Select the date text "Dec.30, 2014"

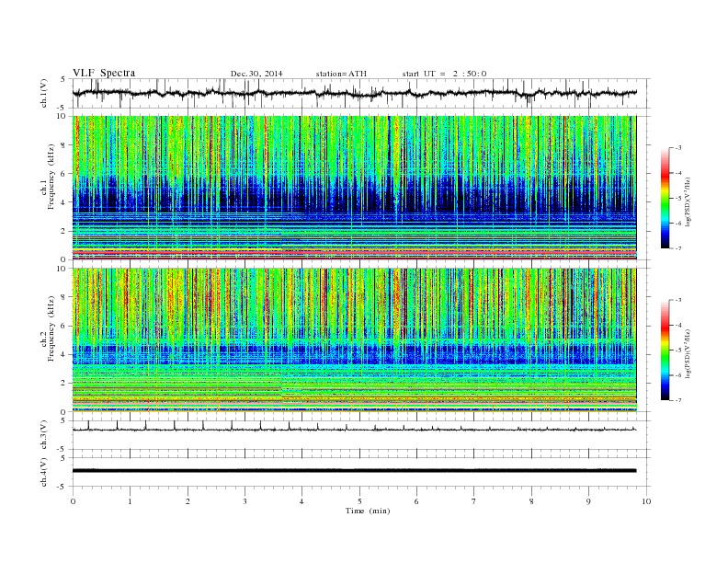[x=256, y=74]
